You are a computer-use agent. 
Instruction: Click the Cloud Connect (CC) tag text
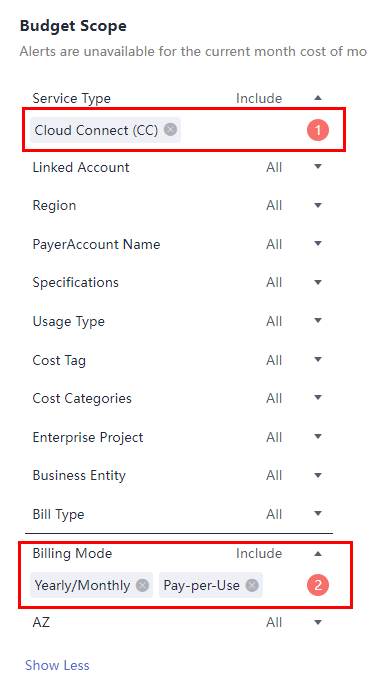pyautogui.click(x=97, y=130)
